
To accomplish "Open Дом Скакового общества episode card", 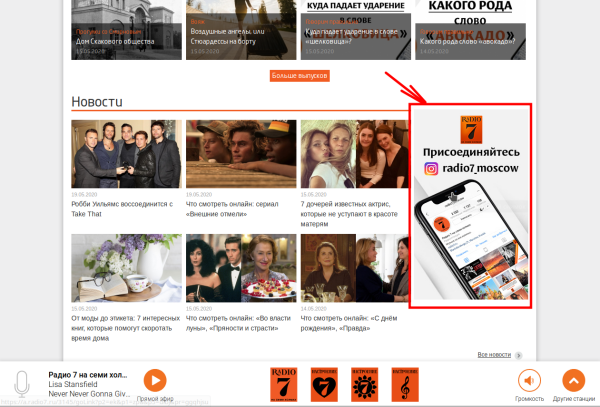I will click(126, 30).
